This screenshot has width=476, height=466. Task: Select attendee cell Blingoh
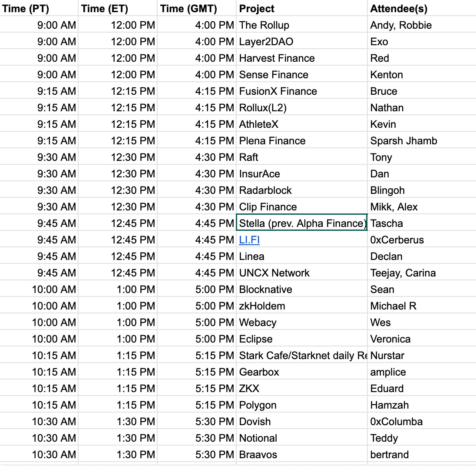422,190
